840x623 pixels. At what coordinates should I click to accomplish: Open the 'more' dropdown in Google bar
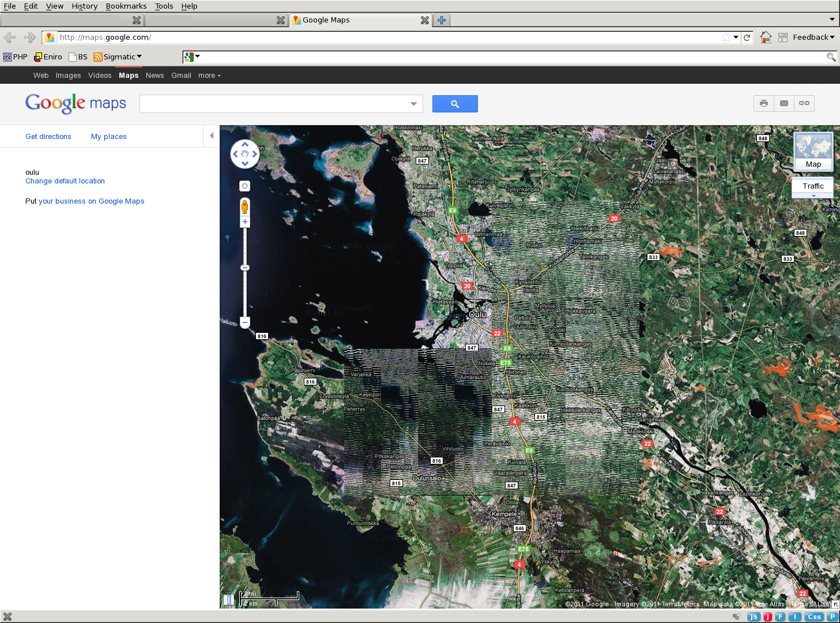[x=209, y=76]
